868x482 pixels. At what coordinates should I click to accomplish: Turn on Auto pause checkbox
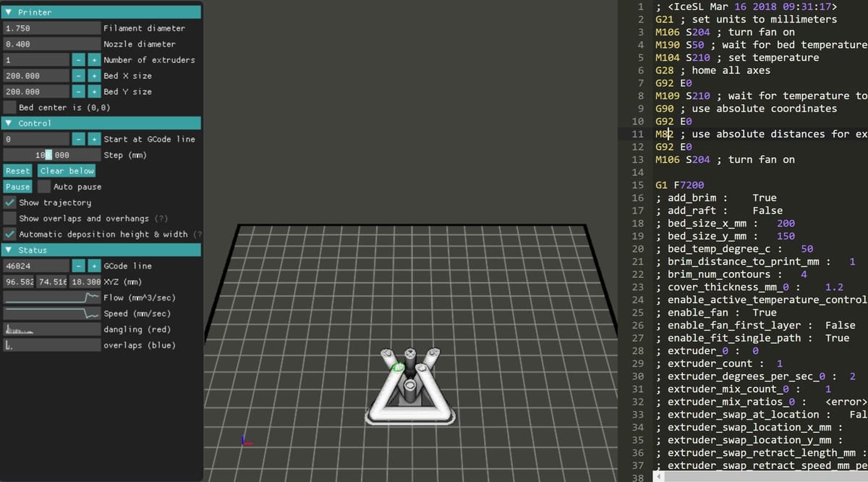pos(44,187)
